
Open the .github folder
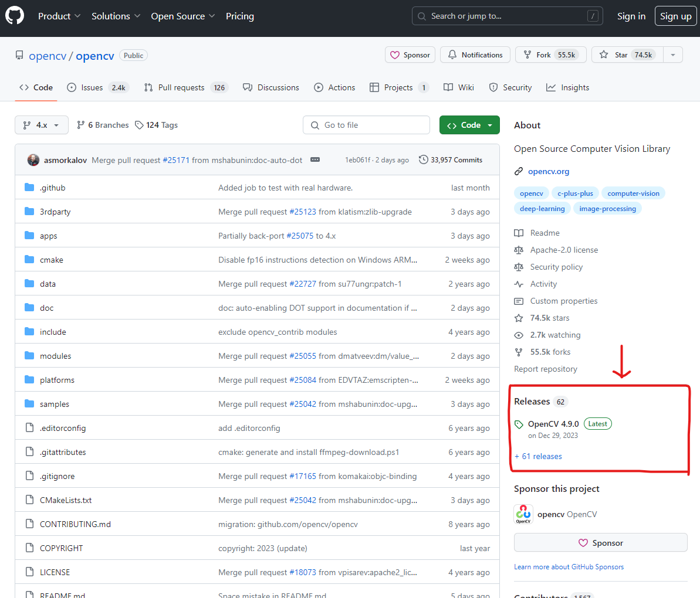52,188
